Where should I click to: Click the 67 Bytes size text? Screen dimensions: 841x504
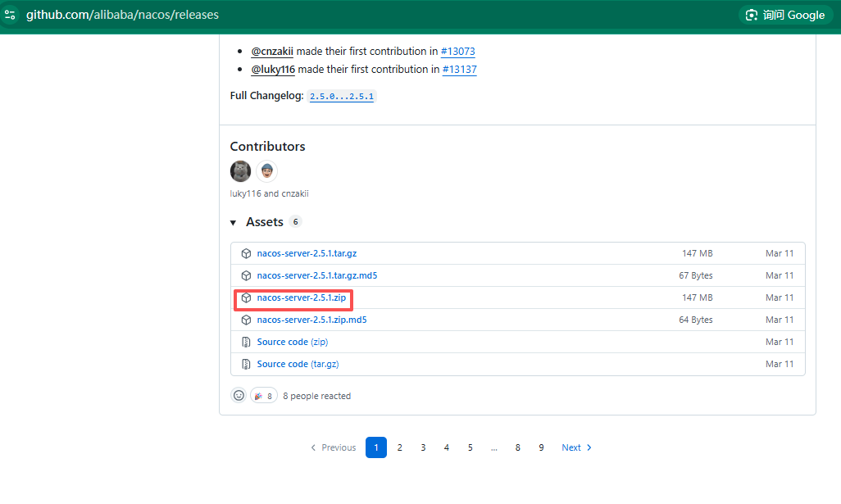coord(696,275)
